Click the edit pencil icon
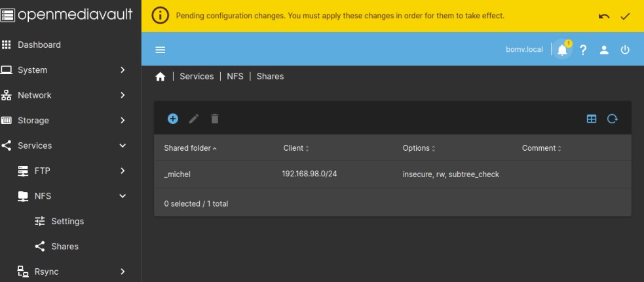 pyautogui.click(x=194, y=119)
